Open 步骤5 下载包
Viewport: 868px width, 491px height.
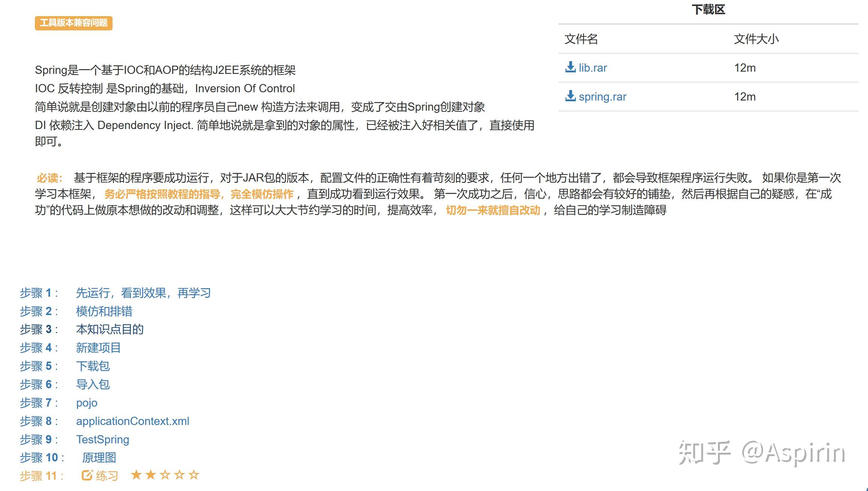click(x=93, y=366)
